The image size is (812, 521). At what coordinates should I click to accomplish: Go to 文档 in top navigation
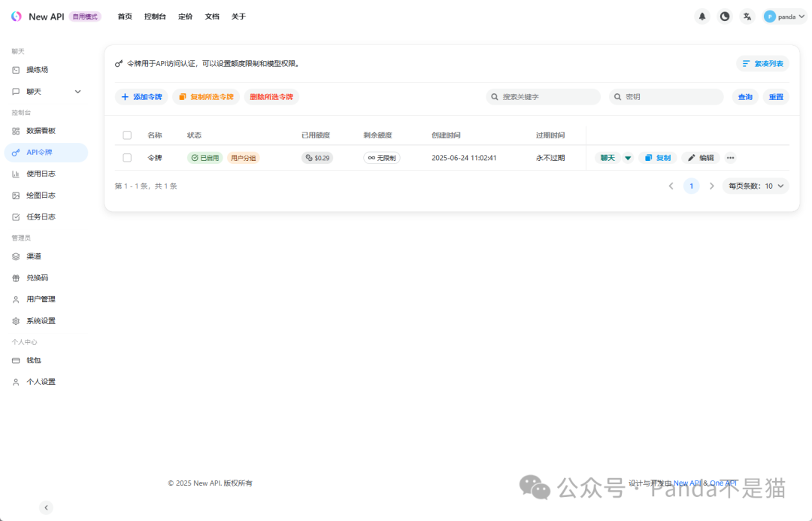(x=212, y=17)
